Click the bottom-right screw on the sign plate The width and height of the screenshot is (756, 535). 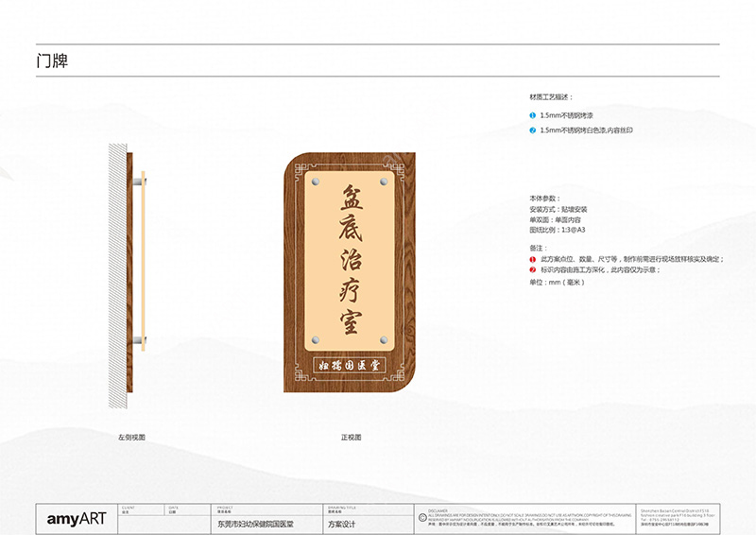point(385,340)
